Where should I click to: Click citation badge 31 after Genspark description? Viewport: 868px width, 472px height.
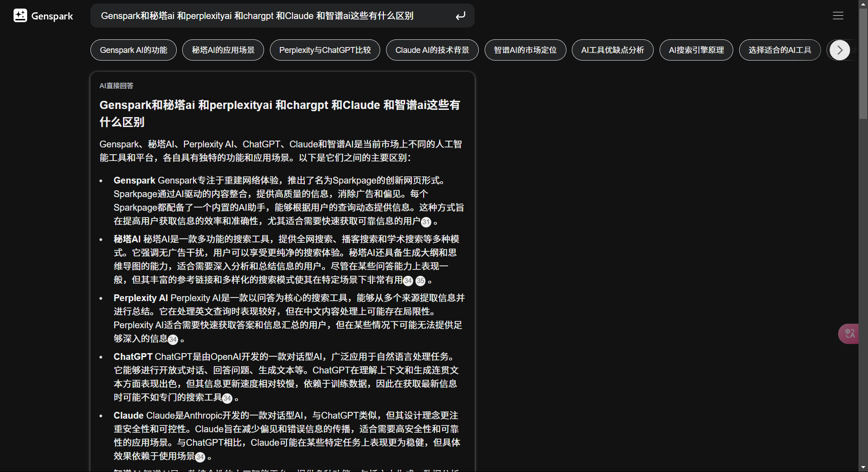click(x=426, y=222)
